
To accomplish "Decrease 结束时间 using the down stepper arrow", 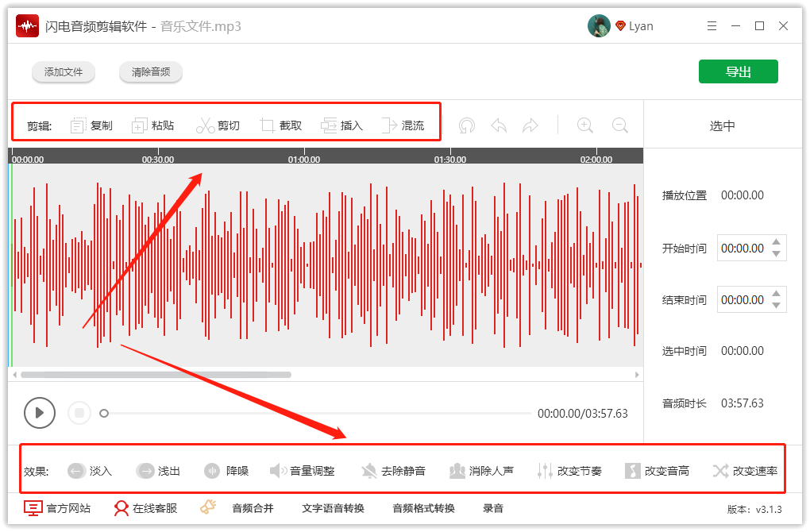I will point(777,305).
